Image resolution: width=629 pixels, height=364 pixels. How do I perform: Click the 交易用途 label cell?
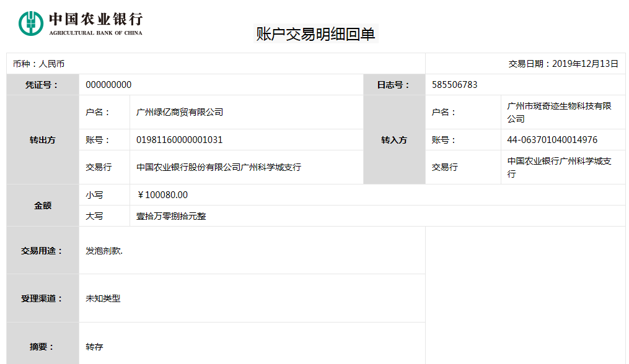[x=43, y=251]
